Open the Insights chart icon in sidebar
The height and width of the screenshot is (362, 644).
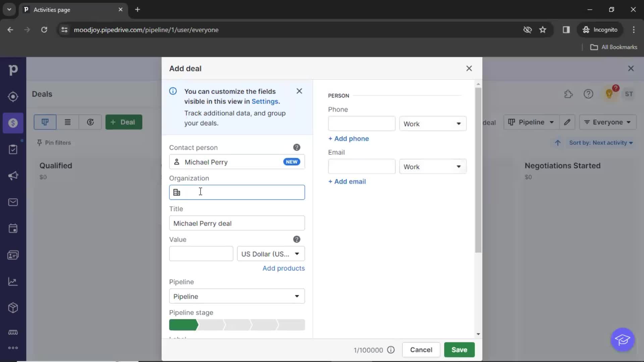[13, 281]
